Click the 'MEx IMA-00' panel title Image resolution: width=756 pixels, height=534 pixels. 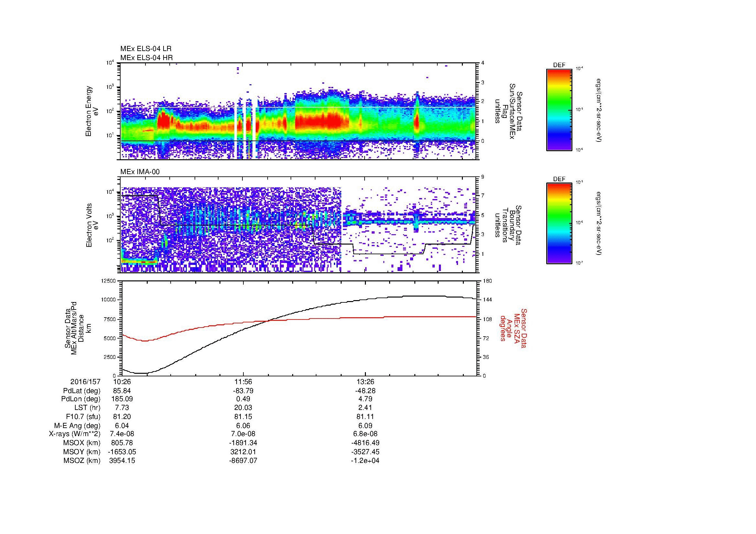point(140,172)
